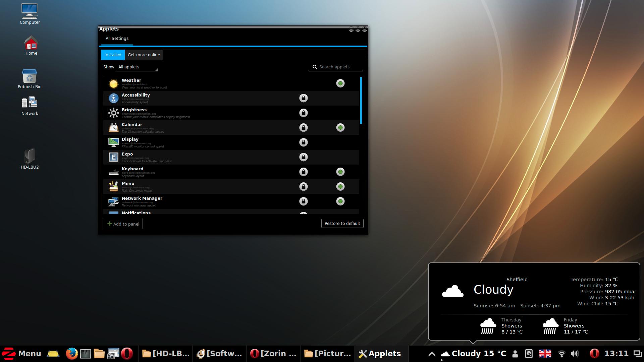
Task: Switch to the Get more online tab
Action: 144,55
